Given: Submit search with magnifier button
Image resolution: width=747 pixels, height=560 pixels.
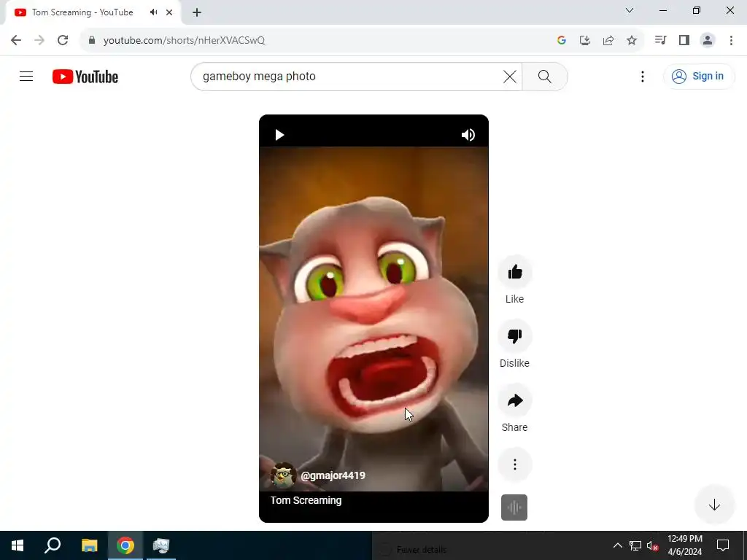Looking at the screenshot, I should (544, 77).
